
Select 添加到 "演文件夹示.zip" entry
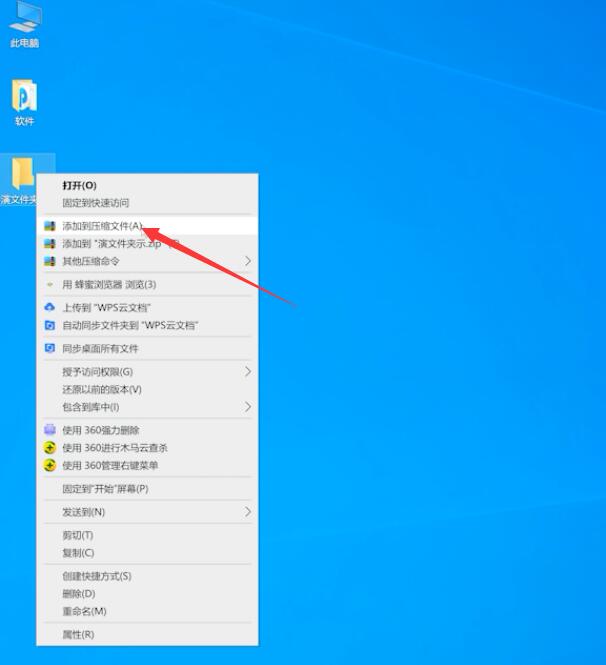(147, 244)
